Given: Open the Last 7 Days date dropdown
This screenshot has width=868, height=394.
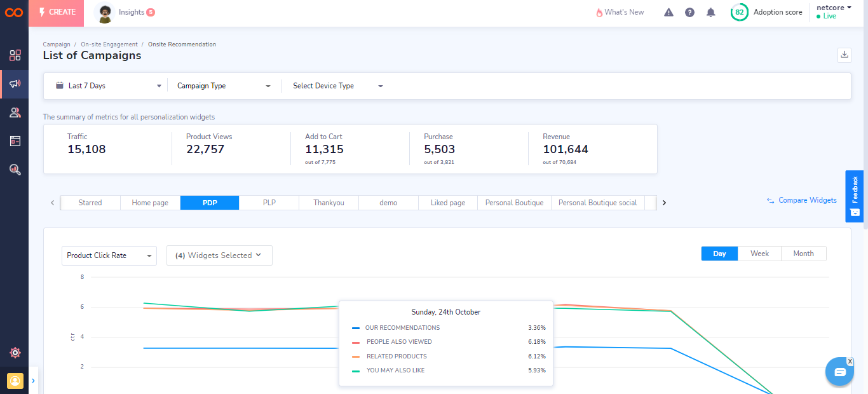Looking at the screenshot, I should [x=108, y=86].
